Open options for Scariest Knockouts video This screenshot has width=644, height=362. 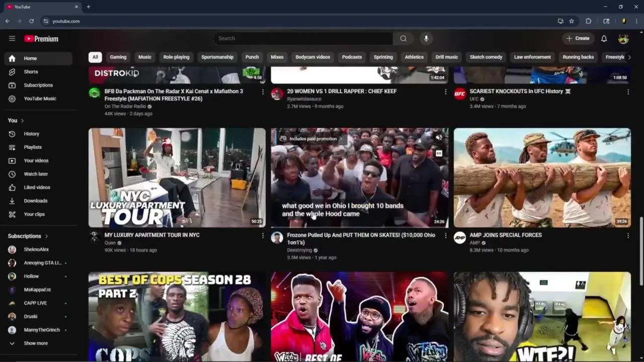[x=628, y=92]
